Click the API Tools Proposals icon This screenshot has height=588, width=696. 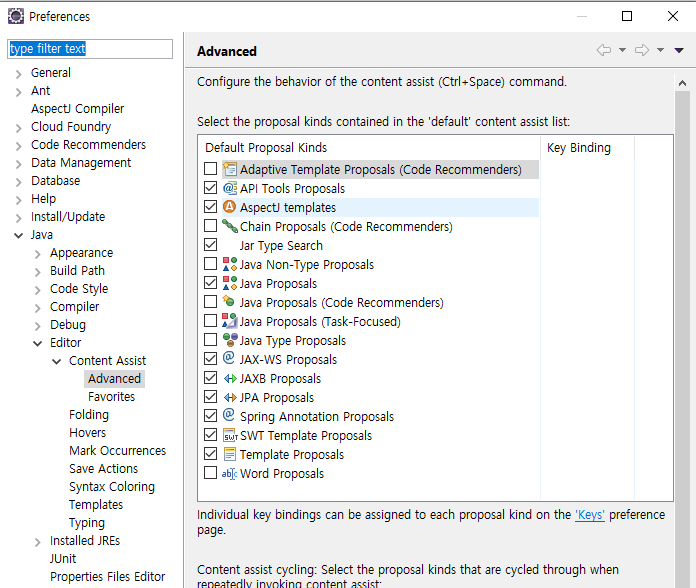(229, 188)
